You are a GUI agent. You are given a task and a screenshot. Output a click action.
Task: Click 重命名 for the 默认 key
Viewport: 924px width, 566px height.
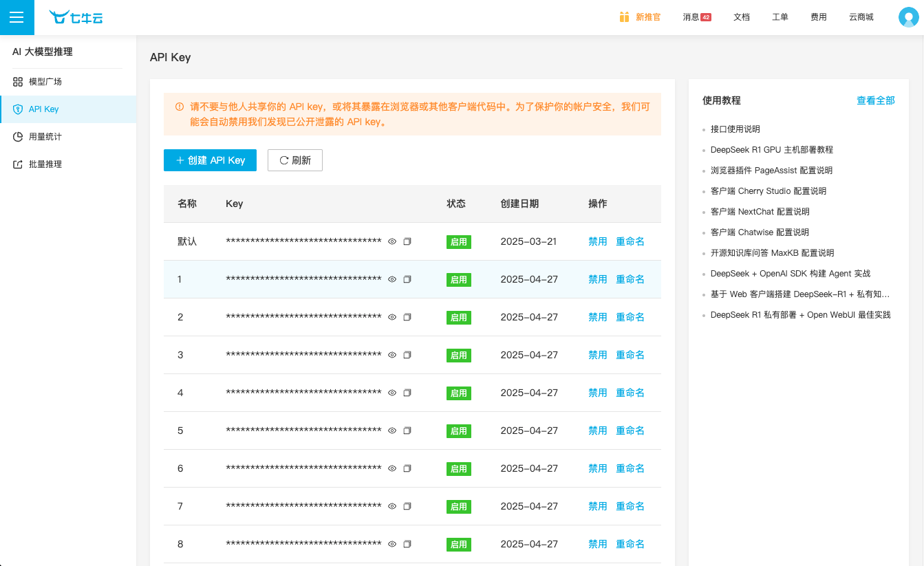(630, 241)
